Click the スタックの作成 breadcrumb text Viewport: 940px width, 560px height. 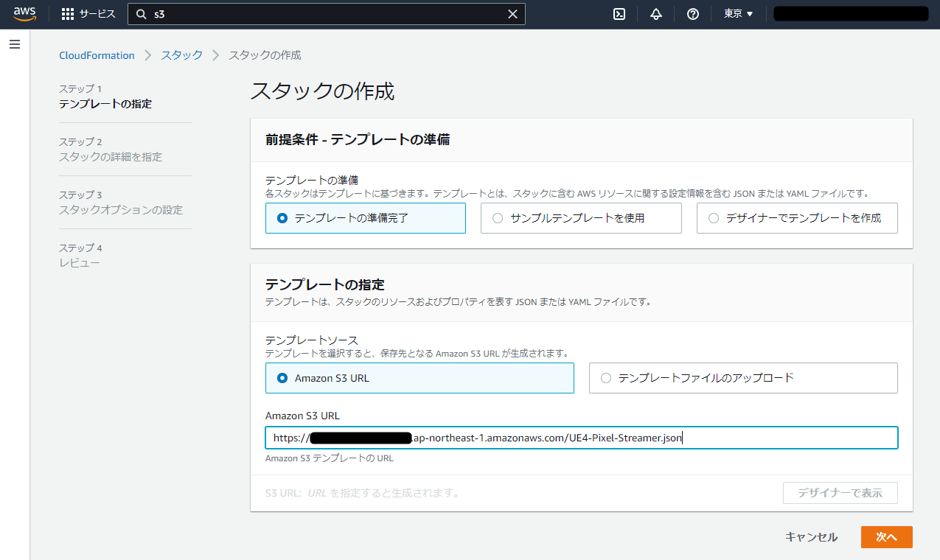tap(265, 55)
